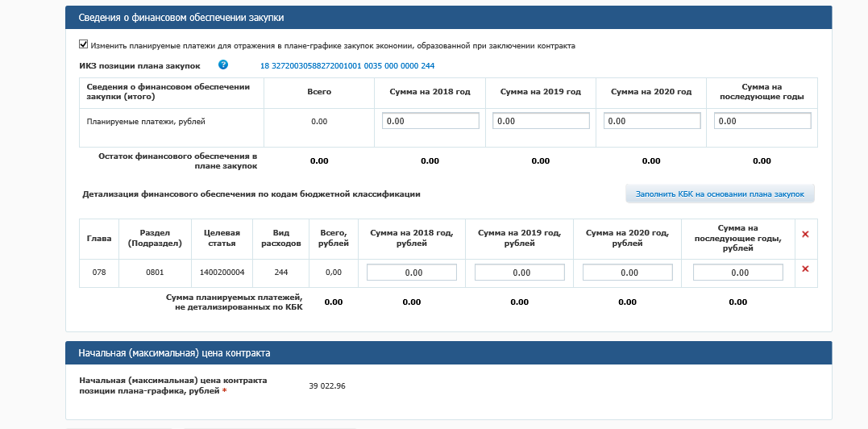The height and width of the screenshot is (429, 868).
Task: Click the help icon next to ИКЗ позиции
Action: (223, 65)
